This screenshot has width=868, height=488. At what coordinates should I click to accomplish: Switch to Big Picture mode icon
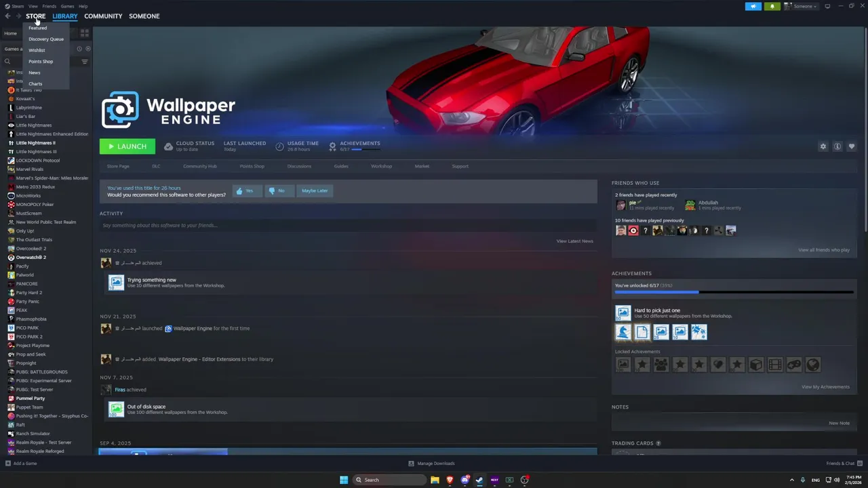[x=827, y=6]
